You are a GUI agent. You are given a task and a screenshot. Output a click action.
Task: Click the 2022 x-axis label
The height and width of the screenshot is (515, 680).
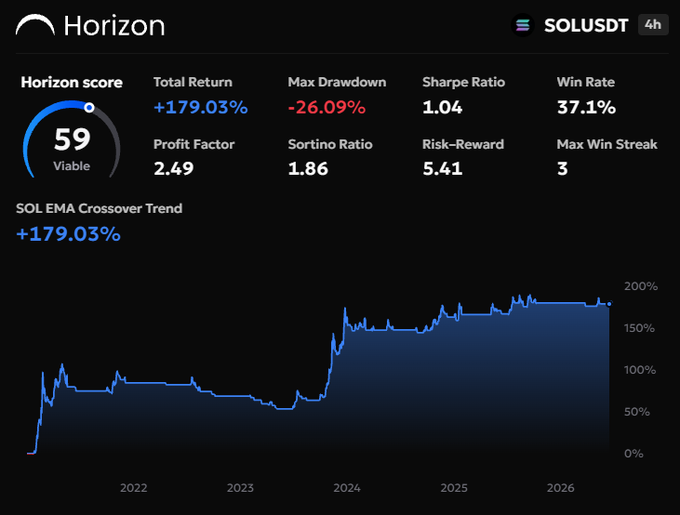(134, 488)
